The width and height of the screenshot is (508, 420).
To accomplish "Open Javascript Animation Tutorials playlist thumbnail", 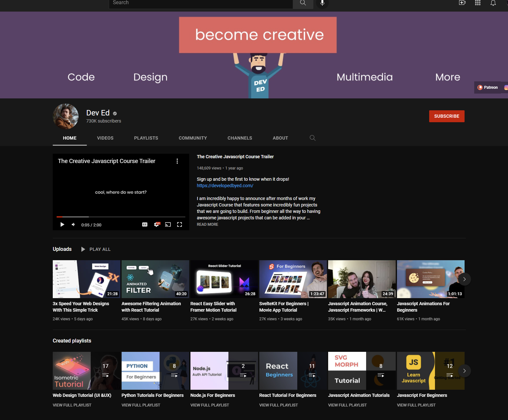I will (362, 371).
